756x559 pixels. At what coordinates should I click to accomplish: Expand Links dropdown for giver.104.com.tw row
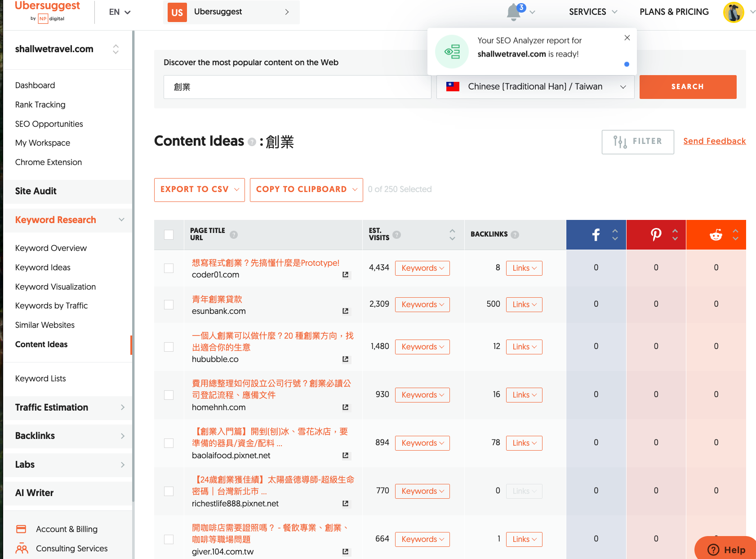click(x=524, y=539)
